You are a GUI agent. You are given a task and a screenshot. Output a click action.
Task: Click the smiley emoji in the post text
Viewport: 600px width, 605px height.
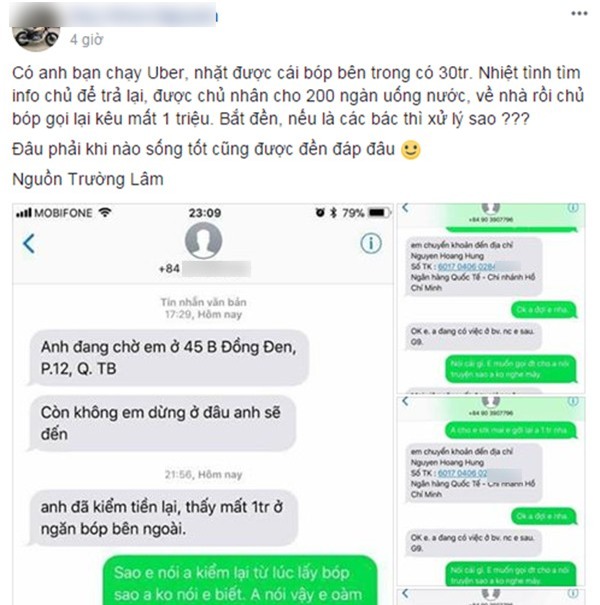click(411, 150)
